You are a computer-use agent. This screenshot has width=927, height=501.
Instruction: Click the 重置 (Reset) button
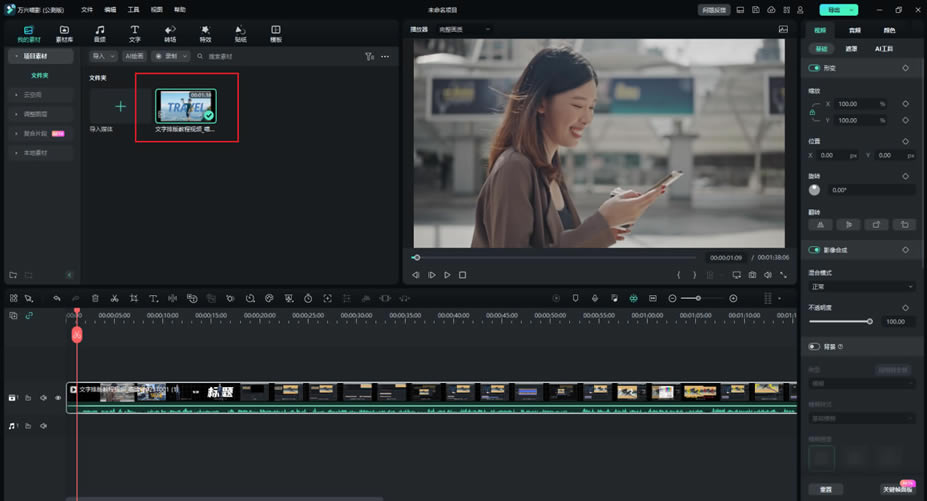(x=826, y=489)
